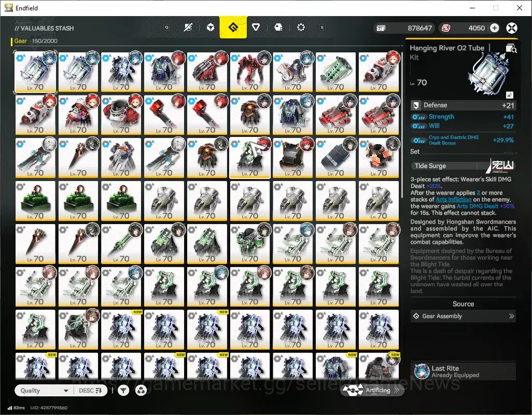Select the black tactical vest gear thumbnail
This screenshot has width=532, height=415.
[293, 158]
